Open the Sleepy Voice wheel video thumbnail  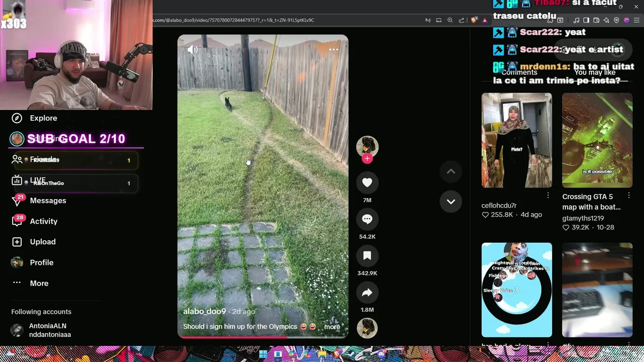[x=517, y=290]
